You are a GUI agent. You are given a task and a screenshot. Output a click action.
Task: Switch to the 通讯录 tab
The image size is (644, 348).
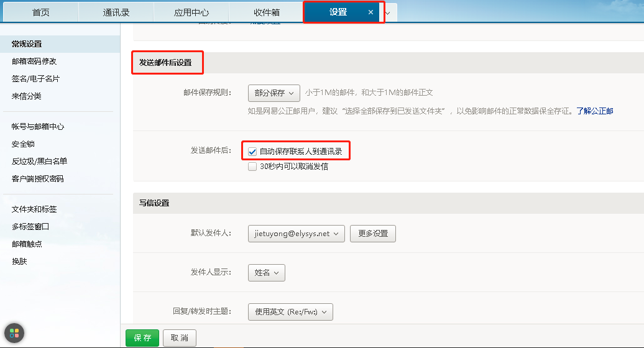pyautogui.click(x=116, y=12)
